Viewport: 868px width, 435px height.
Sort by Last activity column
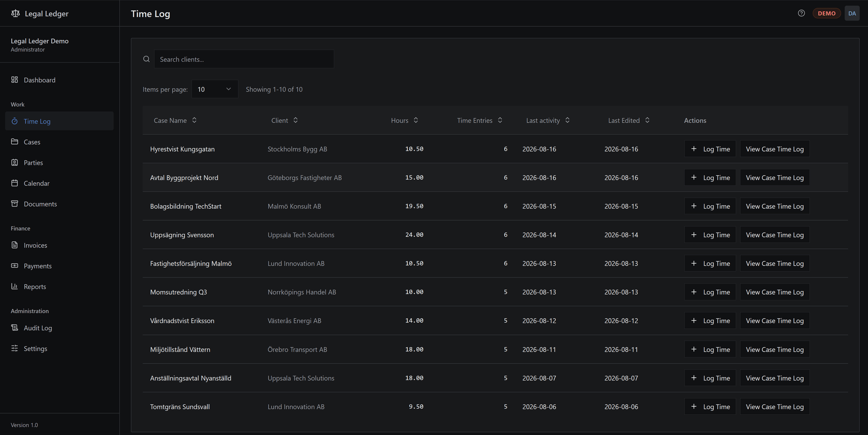coord(548,120)
